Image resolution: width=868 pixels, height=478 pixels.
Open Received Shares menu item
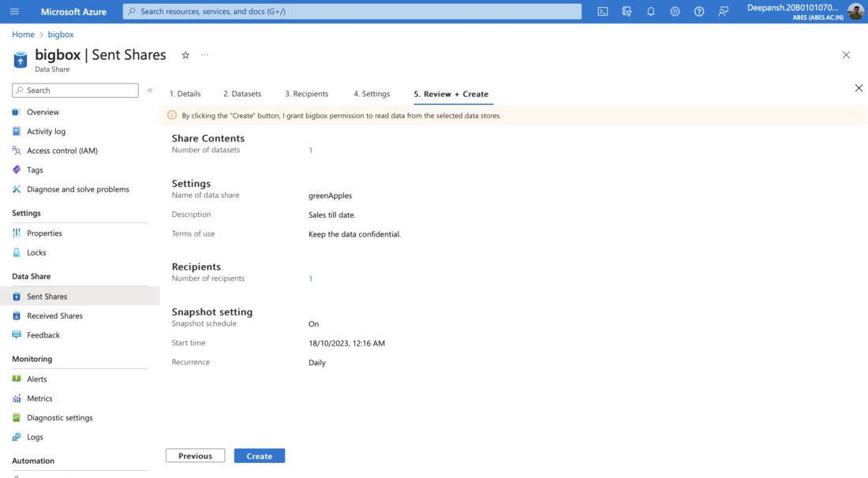point(54,316)
